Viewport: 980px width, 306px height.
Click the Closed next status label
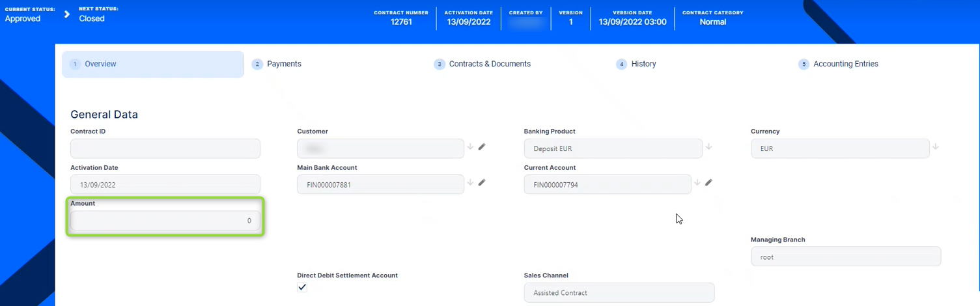click(92, 19)
